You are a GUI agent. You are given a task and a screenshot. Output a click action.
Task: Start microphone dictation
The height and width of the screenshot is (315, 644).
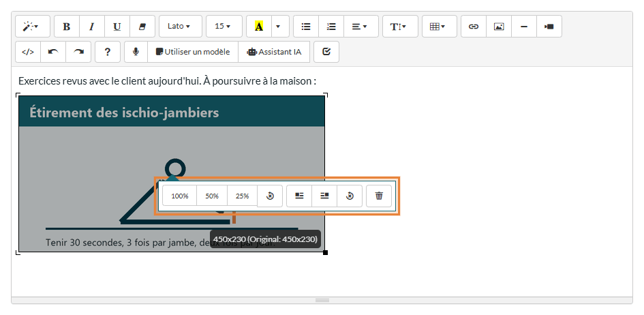[x=136, y=52]
